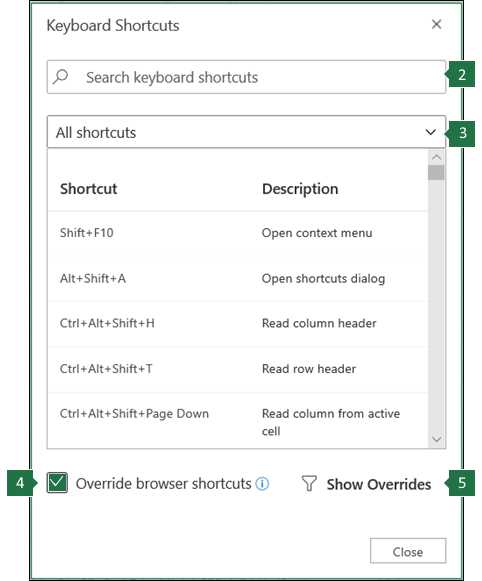Select the Ctrl+Alt+Shift+T Read row header row
This screenshot has width=482, height=581.
click(x=238, y=369)
